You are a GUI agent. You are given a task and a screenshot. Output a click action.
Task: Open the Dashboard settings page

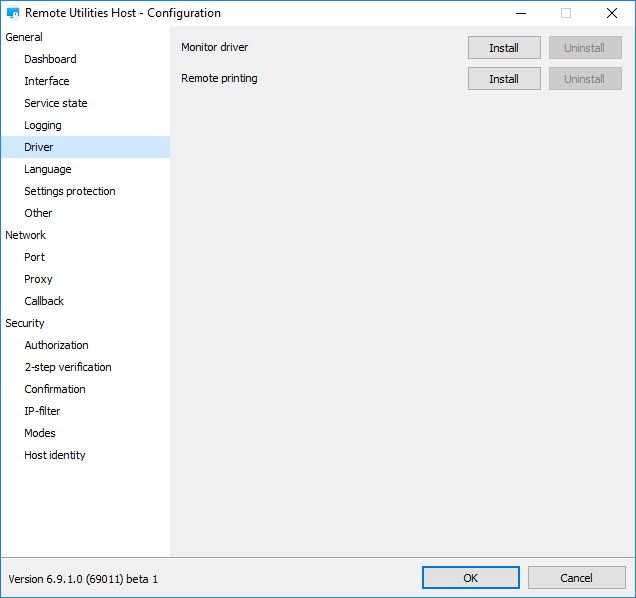pyautogui.click(x=50, y=59)
